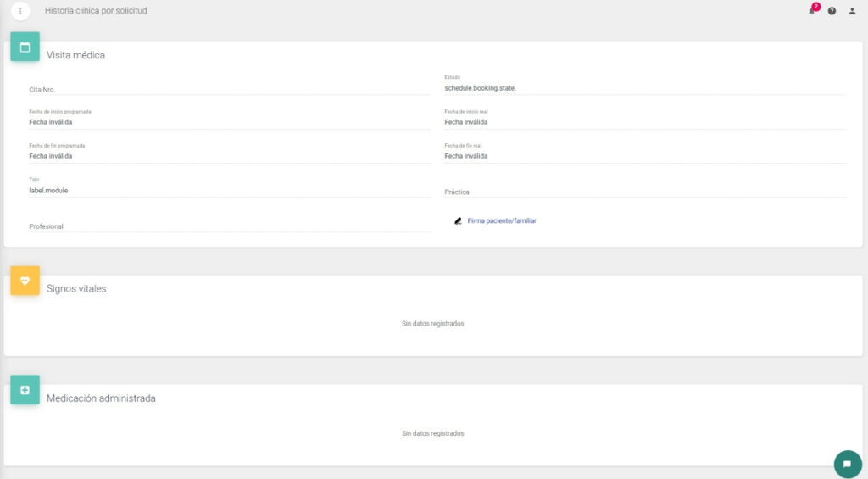This screenshot has height=479, width=868.
Task: Click the Tipo field showing label.module
Action: tap(229, 190)
